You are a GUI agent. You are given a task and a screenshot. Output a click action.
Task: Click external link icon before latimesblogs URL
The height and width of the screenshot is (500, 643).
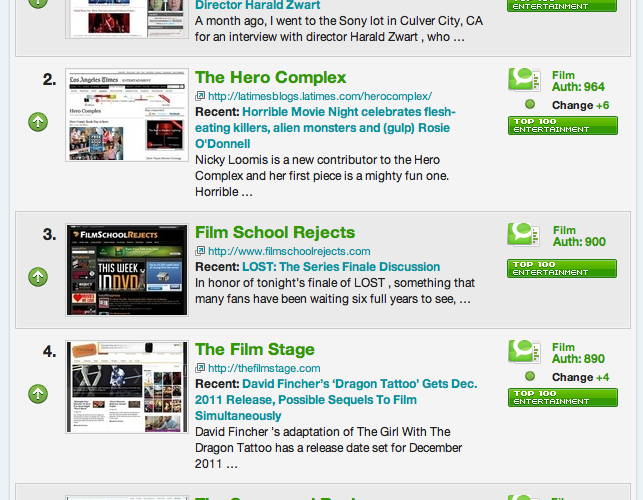point(200,96)
